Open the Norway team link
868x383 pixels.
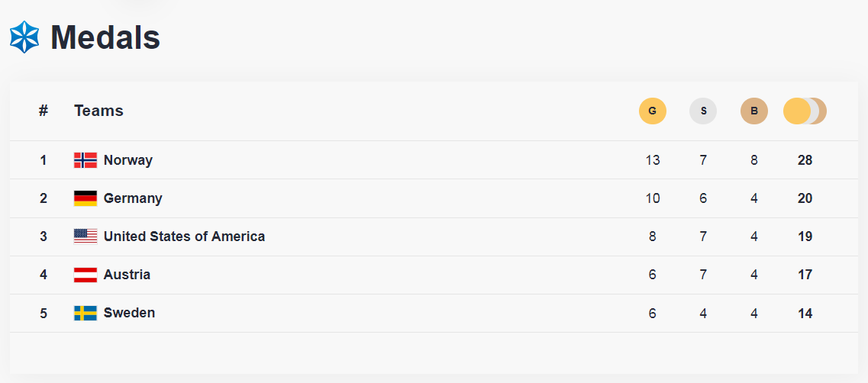click(128, 160)
